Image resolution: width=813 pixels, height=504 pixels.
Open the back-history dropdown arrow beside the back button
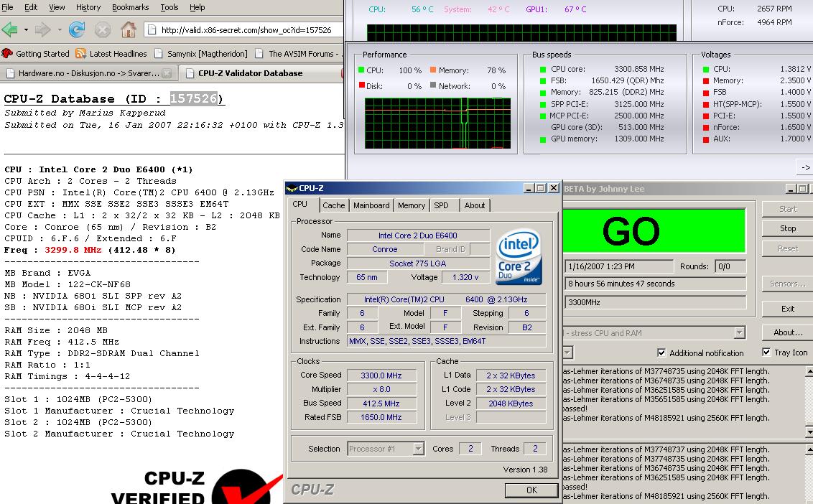pos(26,30)
